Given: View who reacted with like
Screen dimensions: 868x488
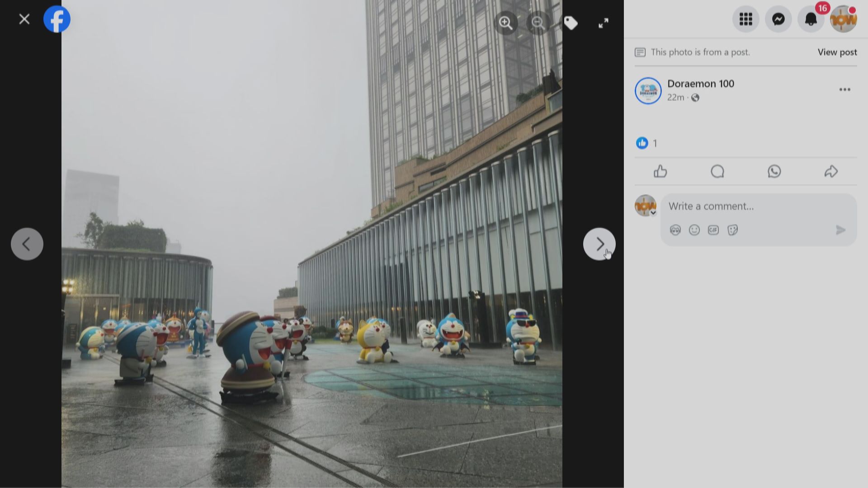Looking at the screenshot, I should click(x=642, y=143).
